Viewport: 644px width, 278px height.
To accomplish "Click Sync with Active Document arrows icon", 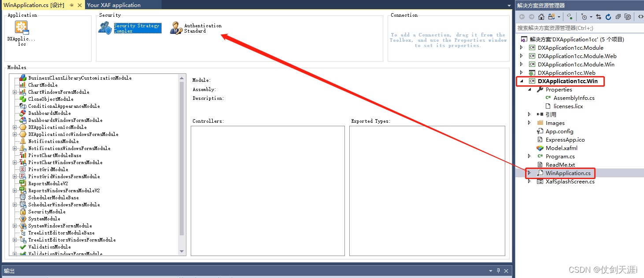I will 599,17.
